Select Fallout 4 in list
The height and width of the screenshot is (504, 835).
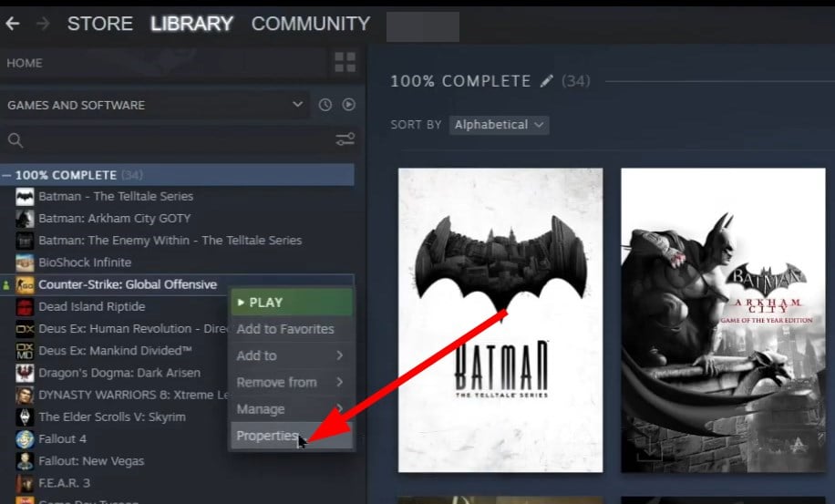62,439
